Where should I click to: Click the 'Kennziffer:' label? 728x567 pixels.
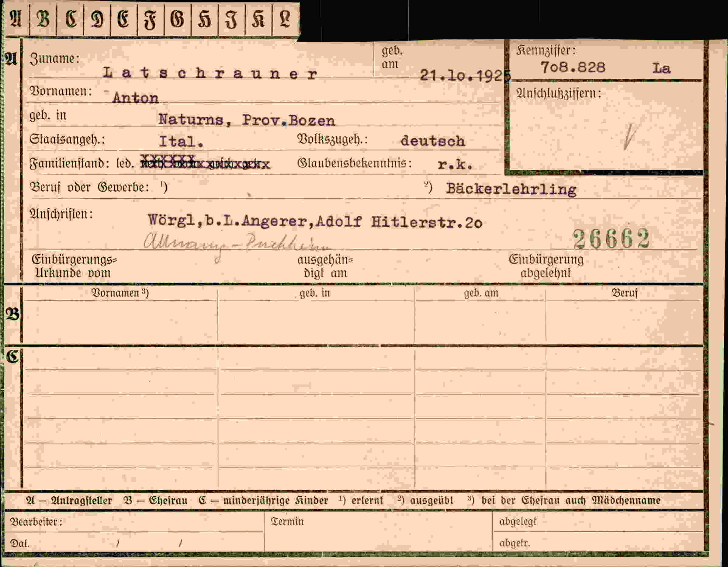[546, 51]
